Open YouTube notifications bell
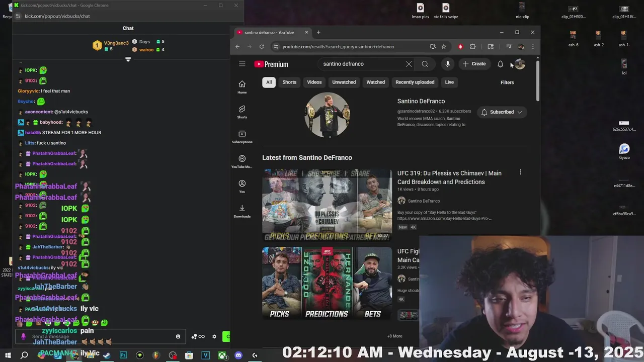This screenshot has width=644, height=362. click(500, 64)
